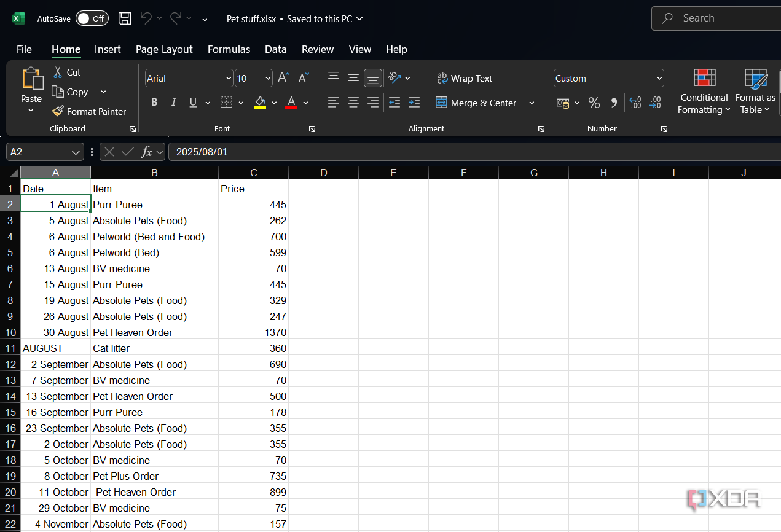Apply the Borders icon

[226, 103]
